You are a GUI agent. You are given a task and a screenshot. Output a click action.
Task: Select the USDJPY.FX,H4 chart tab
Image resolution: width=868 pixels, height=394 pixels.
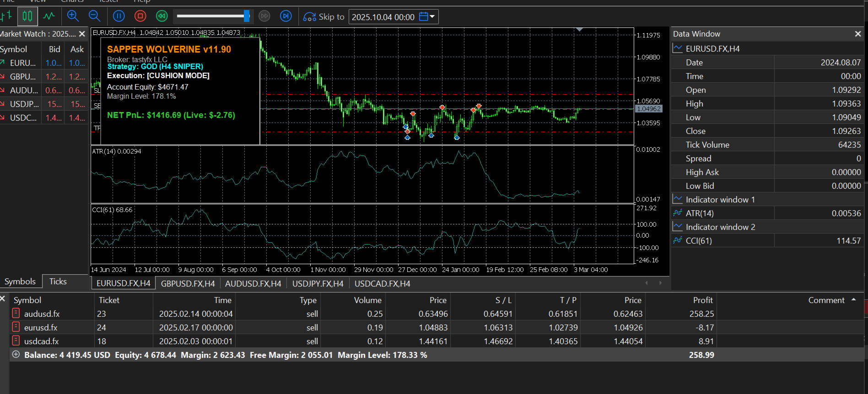point(318,284)
